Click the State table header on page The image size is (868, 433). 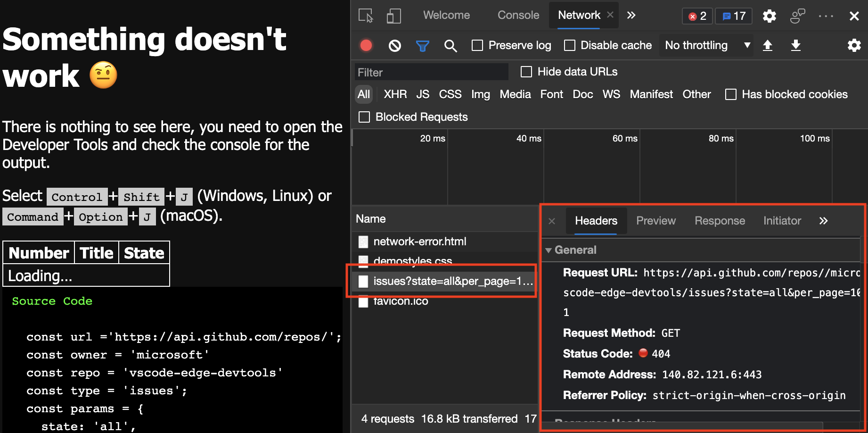[x=144, y=253]
